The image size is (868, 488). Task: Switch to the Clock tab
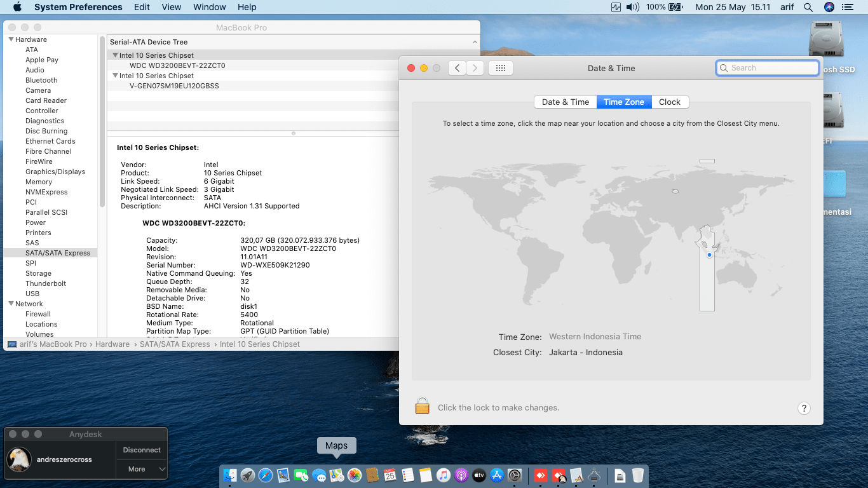coord(670,102)
